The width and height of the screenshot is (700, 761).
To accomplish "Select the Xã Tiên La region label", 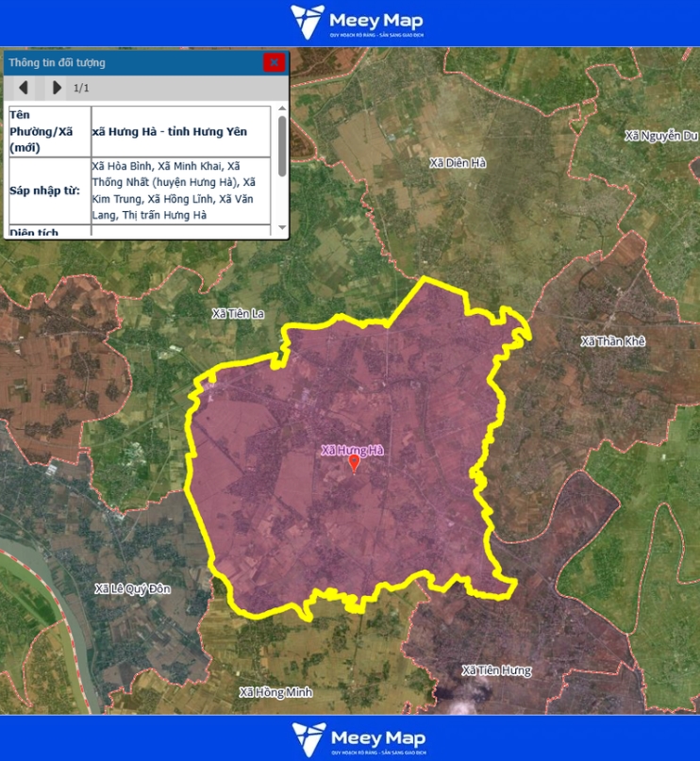I will 238,313.
